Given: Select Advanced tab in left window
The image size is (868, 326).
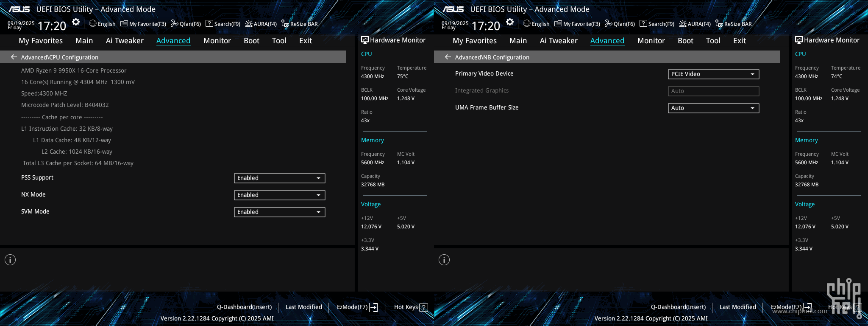Looking at the screenshot, I should click(173, 41).
